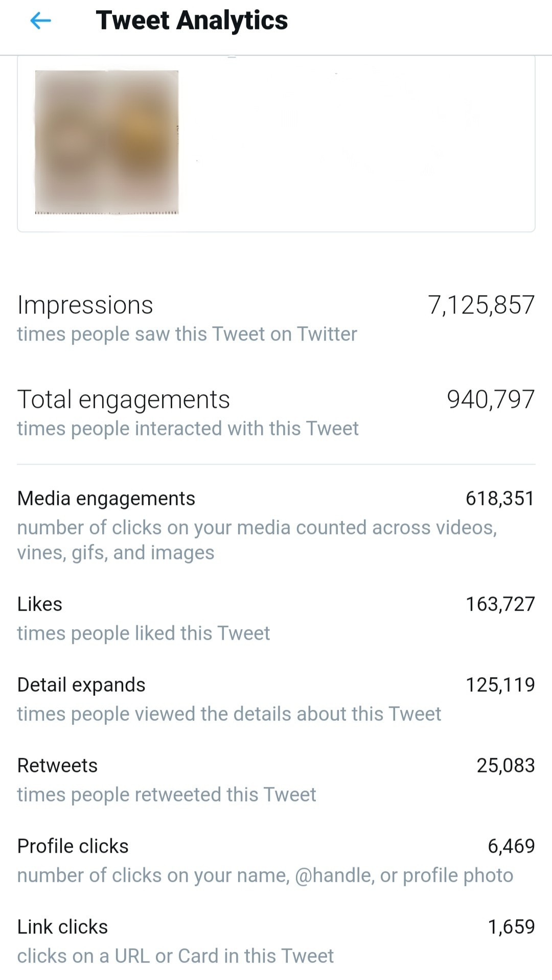Click the Link clicks label

tap(63, 927)
